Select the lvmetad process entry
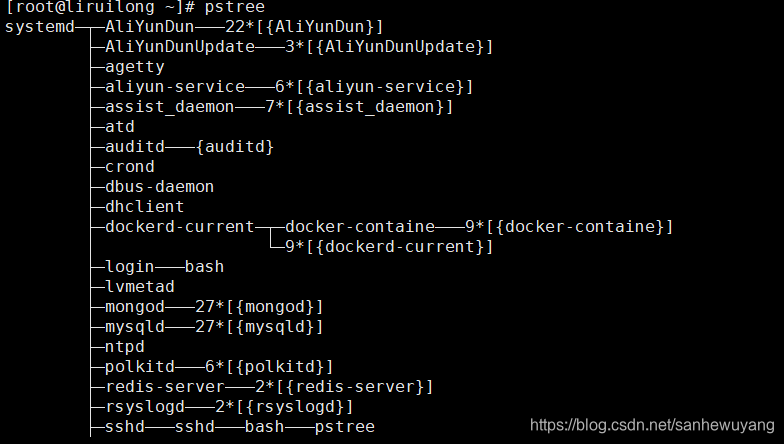Screen dimensions: 784x444 point(139,287)
